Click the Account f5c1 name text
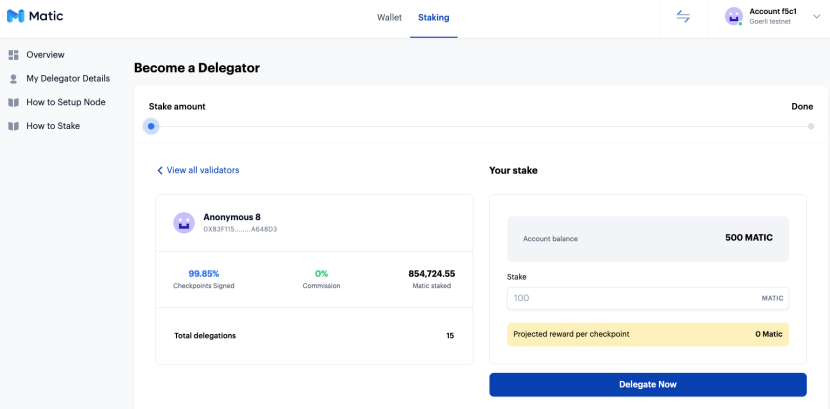Viewport: 830px width, 409px height. pyautogui.click(x=773, y=11)
